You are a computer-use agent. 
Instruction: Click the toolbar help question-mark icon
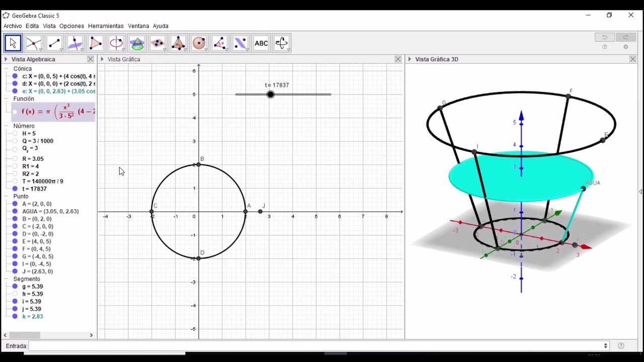click(605, 47)
